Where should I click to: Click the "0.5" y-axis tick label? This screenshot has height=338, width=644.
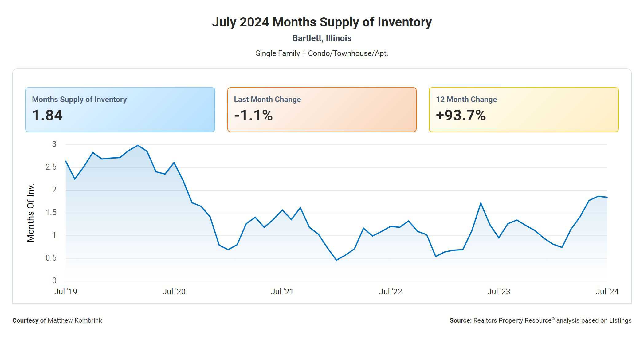51,258
